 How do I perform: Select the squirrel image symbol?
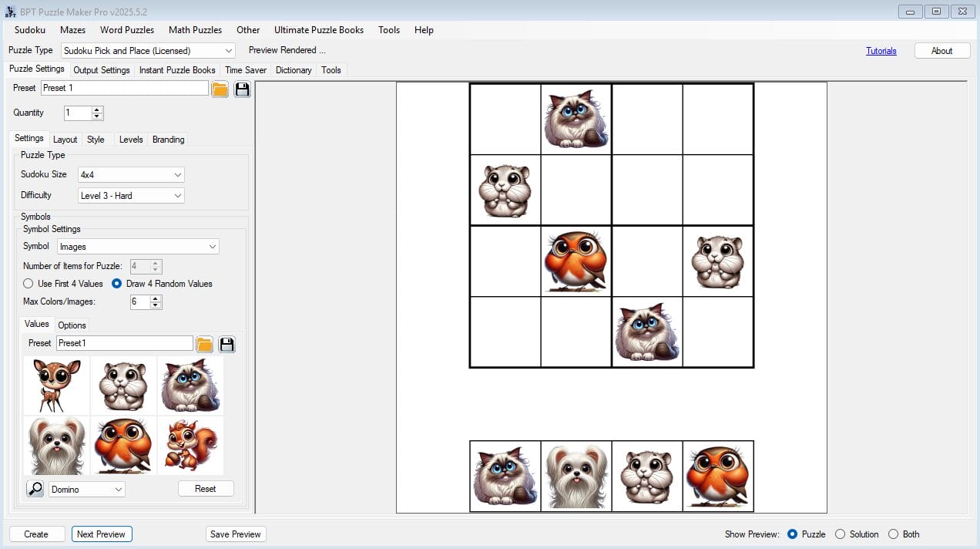pos(189,446)
